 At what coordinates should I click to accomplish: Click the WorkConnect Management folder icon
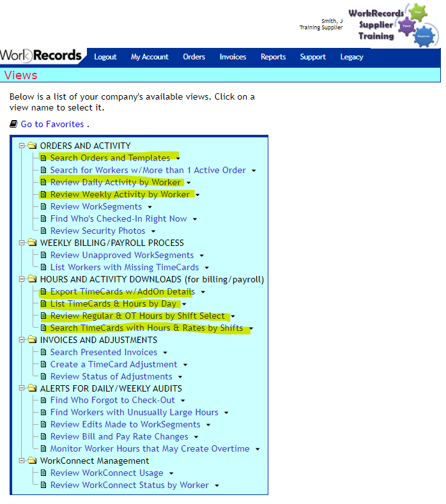(x=32, y=461)
